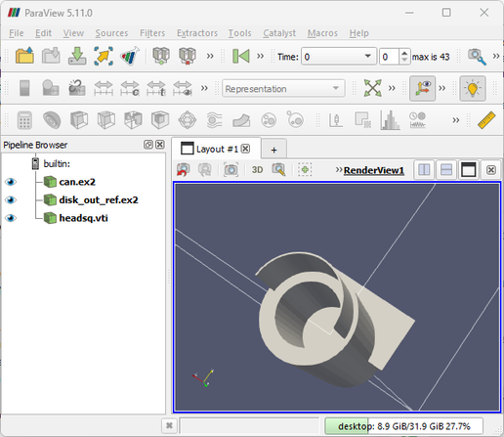Hide headsq.vti using its eye icon
Viewport: 504px width, 437px height.
[x=11, y=218]
